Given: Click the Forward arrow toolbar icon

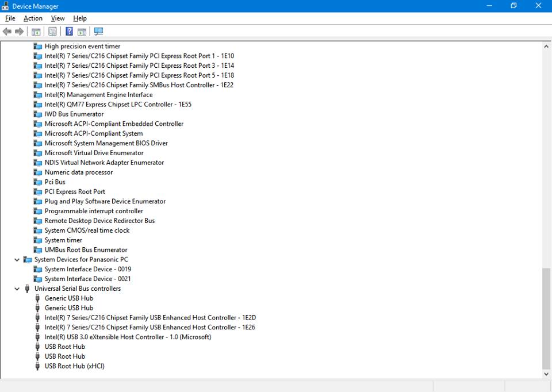Looking at the screenshot, I should point(20,32).
